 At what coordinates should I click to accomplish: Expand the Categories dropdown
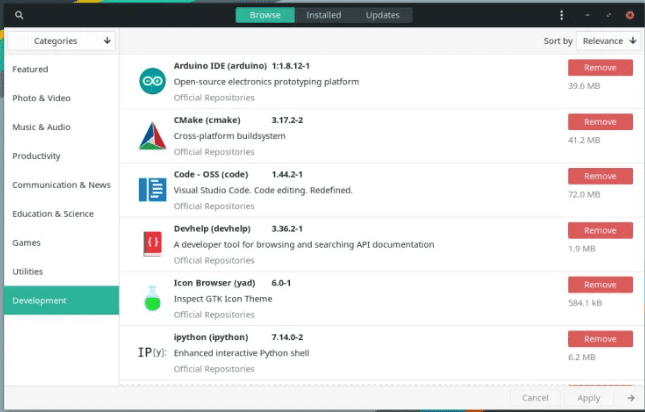coord(61,41)
